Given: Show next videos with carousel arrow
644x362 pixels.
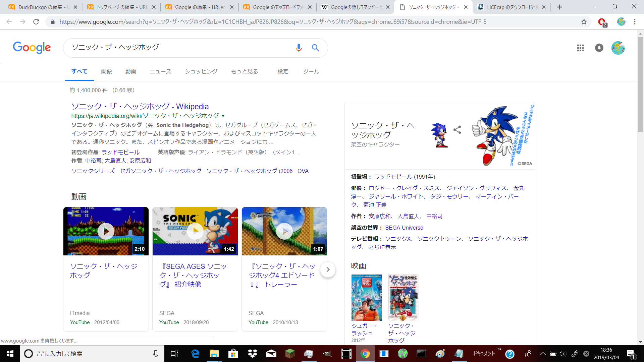Looking at the screenshot, I should [x=328, y=269].
